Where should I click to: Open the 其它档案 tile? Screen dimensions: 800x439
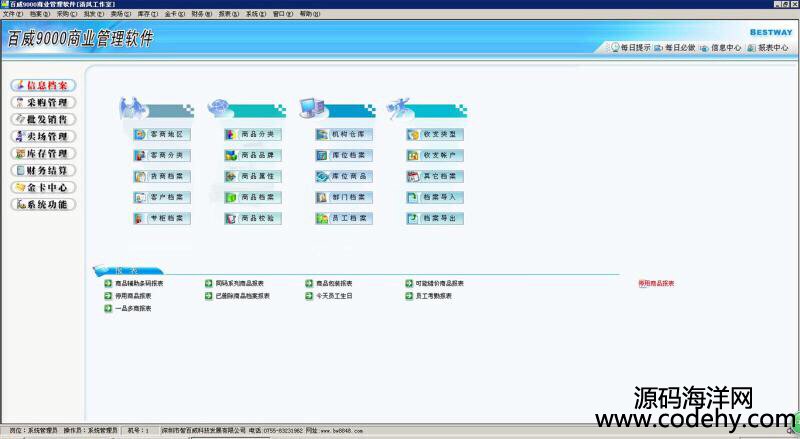coord(435,176)
